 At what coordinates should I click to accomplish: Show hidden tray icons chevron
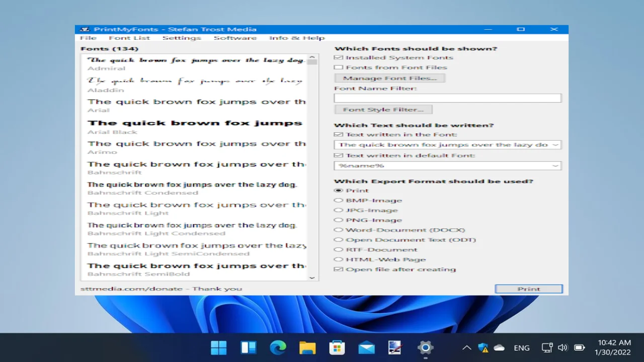coord(466,347)
